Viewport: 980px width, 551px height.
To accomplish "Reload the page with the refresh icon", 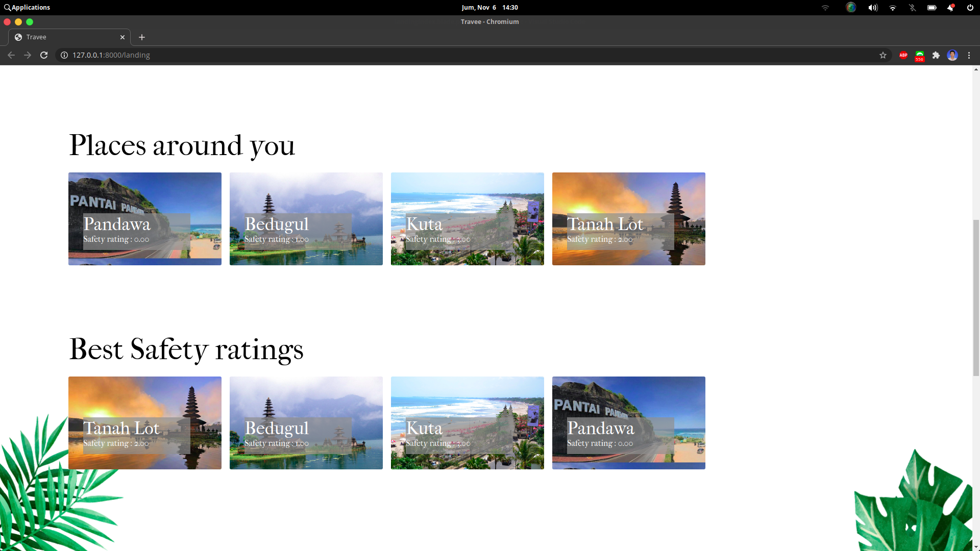I will coord(44,55).
